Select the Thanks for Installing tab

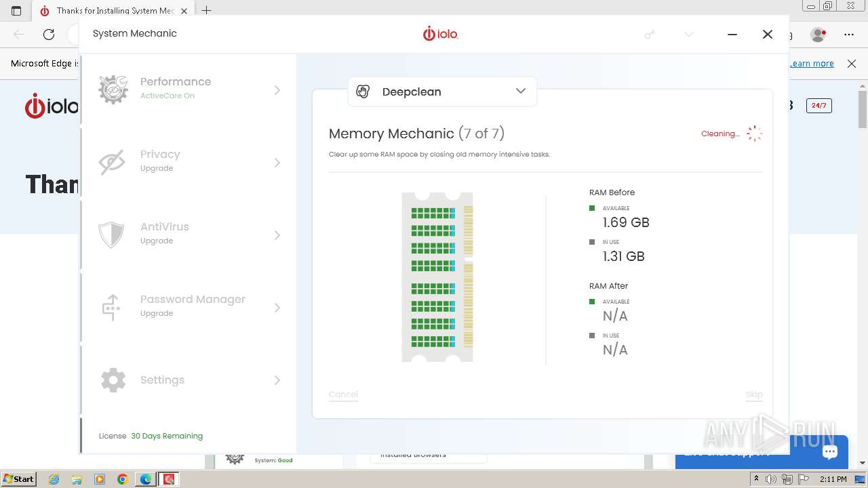[113, 11]
